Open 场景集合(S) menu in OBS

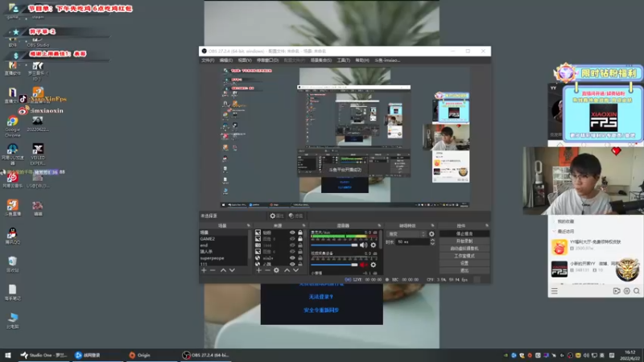tap(320, 60)
